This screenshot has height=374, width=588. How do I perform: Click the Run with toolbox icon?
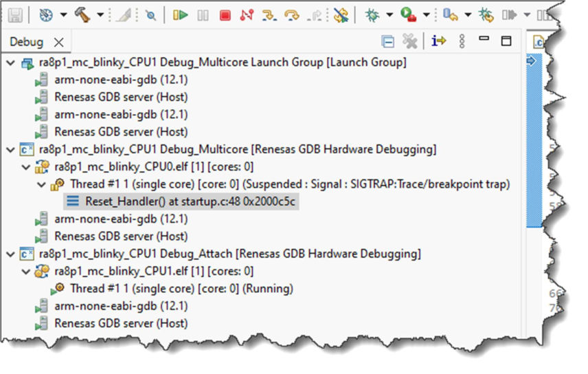(408, 14)
